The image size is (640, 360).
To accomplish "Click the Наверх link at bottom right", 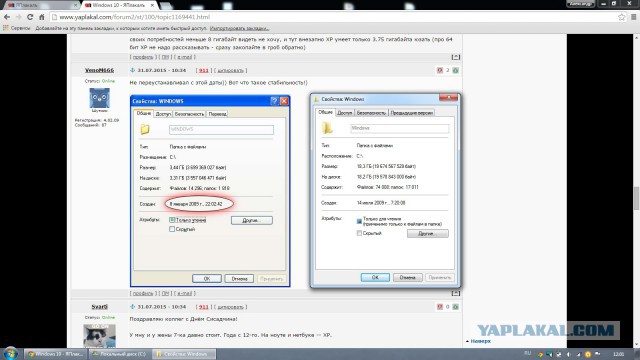I will pyautogui.click(x=481, y=341).
